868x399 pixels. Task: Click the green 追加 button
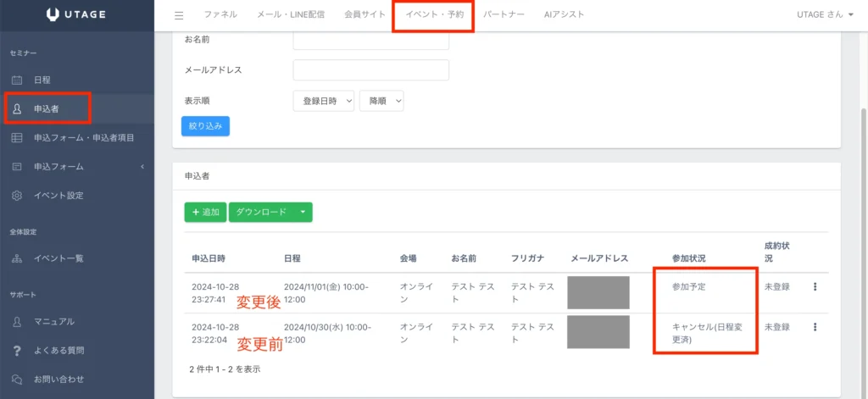pos(205,212)
